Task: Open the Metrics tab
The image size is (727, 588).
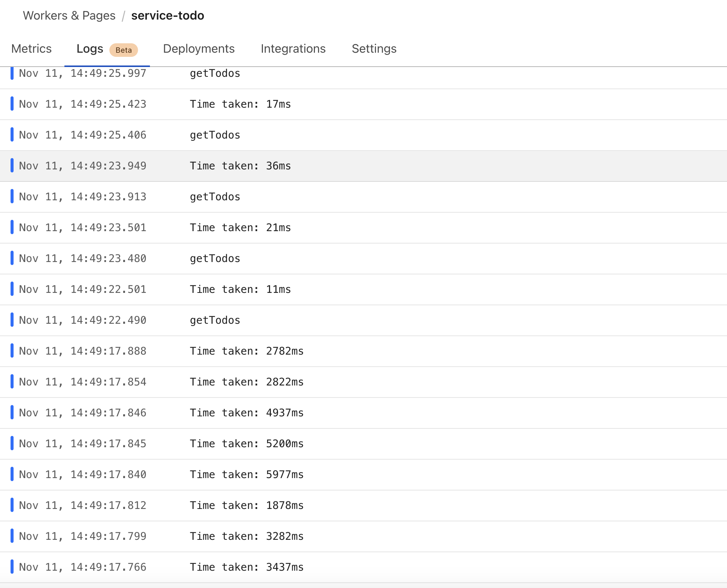Action: pos(31,49)
